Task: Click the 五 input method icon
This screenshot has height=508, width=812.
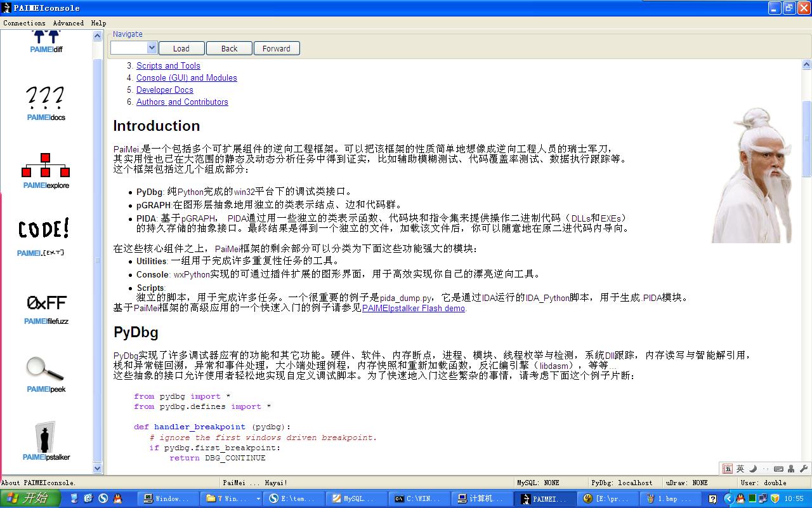Action: 728,469
